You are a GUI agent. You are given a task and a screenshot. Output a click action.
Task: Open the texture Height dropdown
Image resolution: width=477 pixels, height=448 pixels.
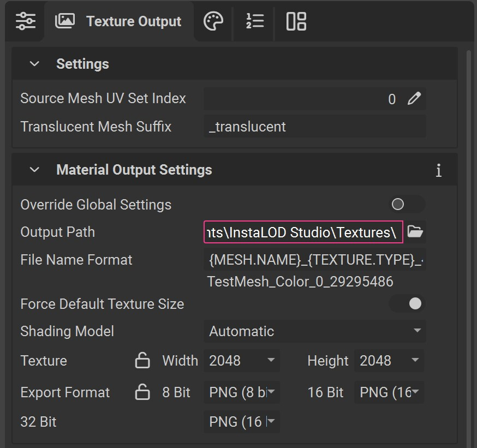pyautogui.click(x=390, y=361)
